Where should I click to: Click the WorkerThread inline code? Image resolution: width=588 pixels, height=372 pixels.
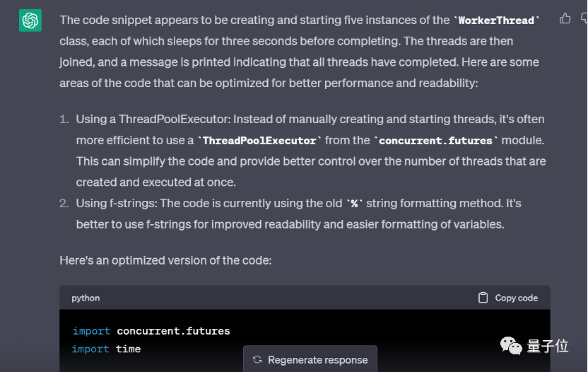point(496,21)
